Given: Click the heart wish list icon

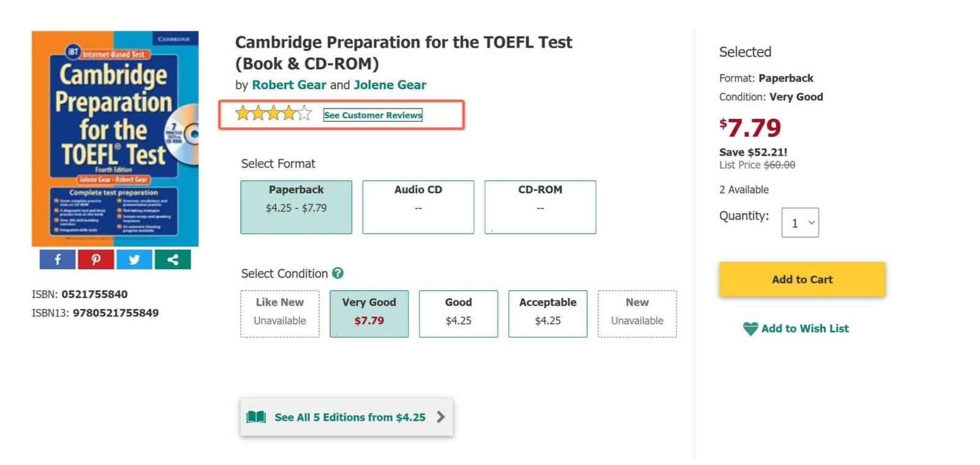Looking at the screenshot, I should tap(750, 329).
